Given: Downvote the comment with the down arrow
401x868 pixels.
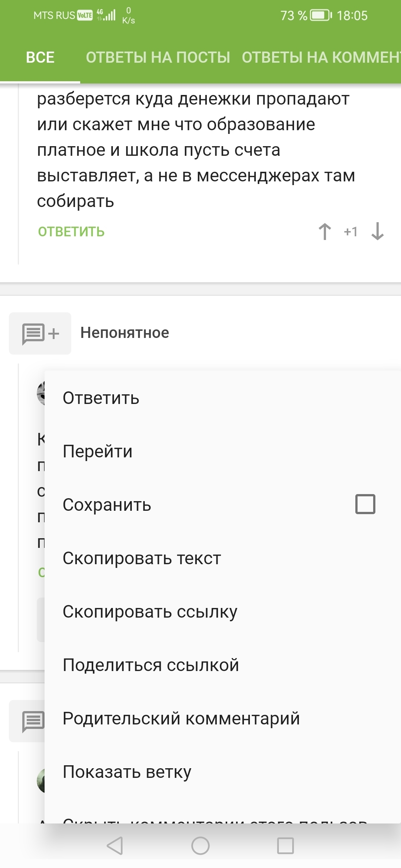Looking at the screenshot, I should [377, 232].
